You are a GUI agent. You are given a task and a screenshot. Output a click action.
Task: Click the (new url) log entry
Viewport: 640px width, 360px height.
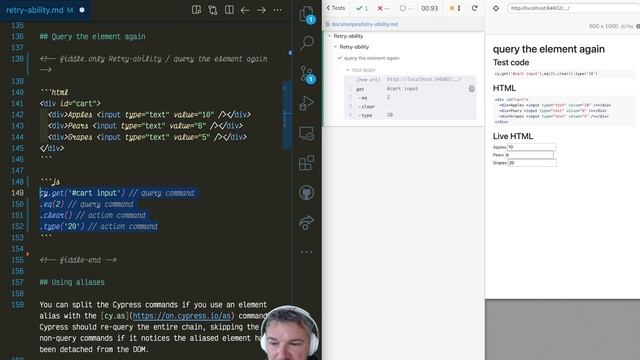410,79
